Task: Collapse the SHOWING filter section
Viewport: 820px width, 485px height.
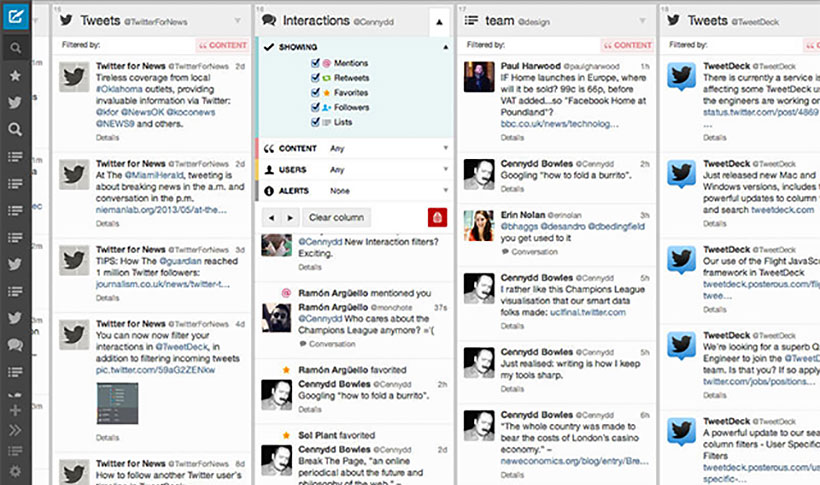Action: [446, 47]
